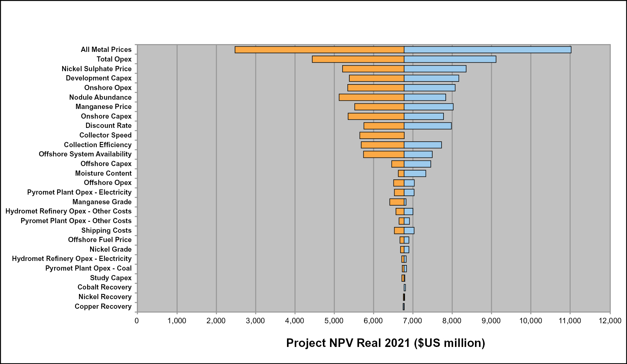This screenshot has width=627, height=364.
Task: Click the 'Shipping Costs' axis label
Action: [106, 231]
